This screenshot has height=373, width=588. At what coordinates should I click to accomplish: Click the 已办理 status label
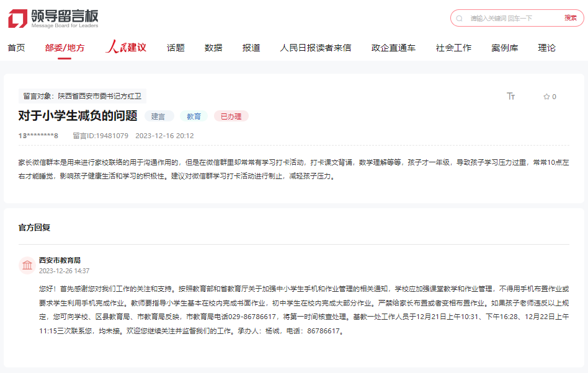pyautogui.click(x=231, y=115)
